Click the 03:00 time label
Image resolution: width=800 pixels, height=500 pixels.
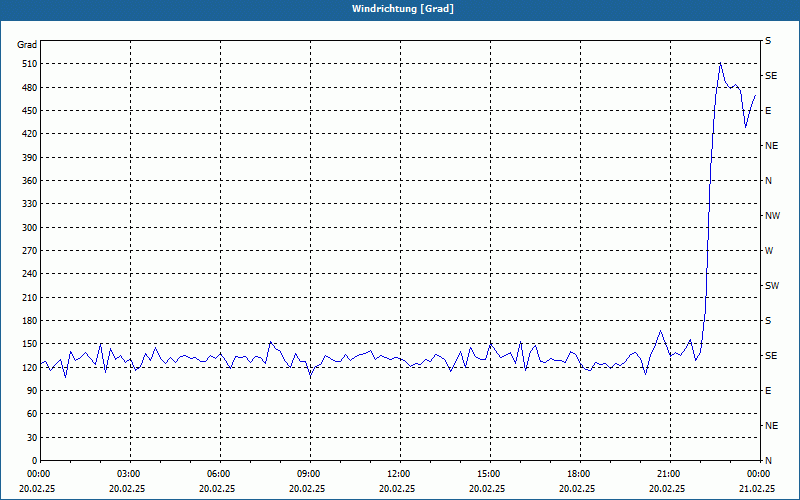click(x=131, y=474)
